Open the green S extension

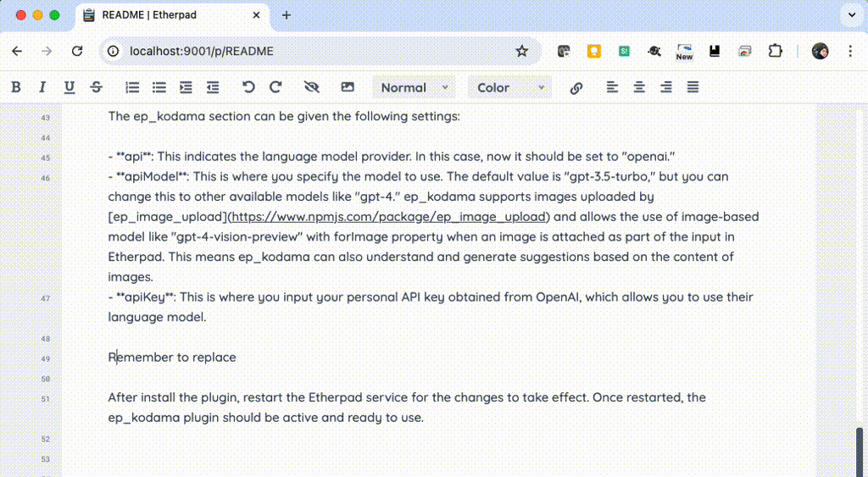[x=624, y=51]
